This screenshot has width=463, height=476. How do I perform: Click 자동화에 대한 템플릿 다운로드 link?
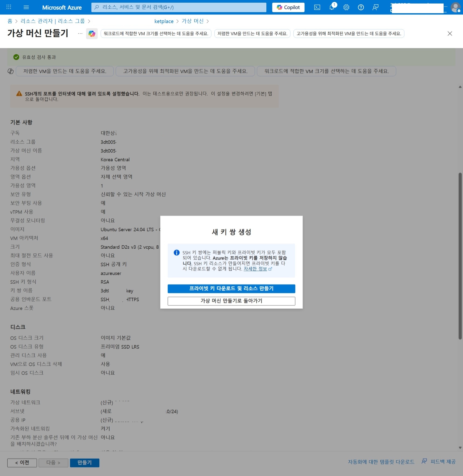click(382, 461)
